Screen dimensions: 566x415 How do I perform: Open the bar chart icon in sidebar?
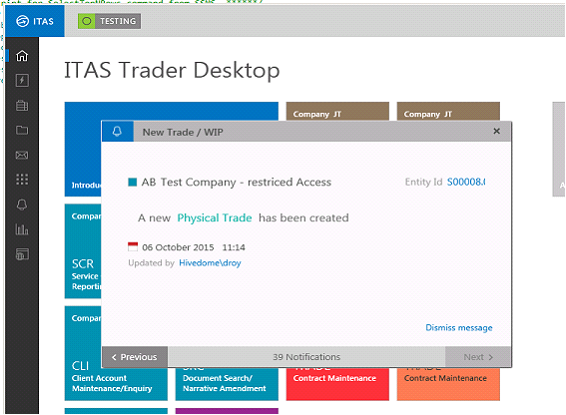coord(22,229)
